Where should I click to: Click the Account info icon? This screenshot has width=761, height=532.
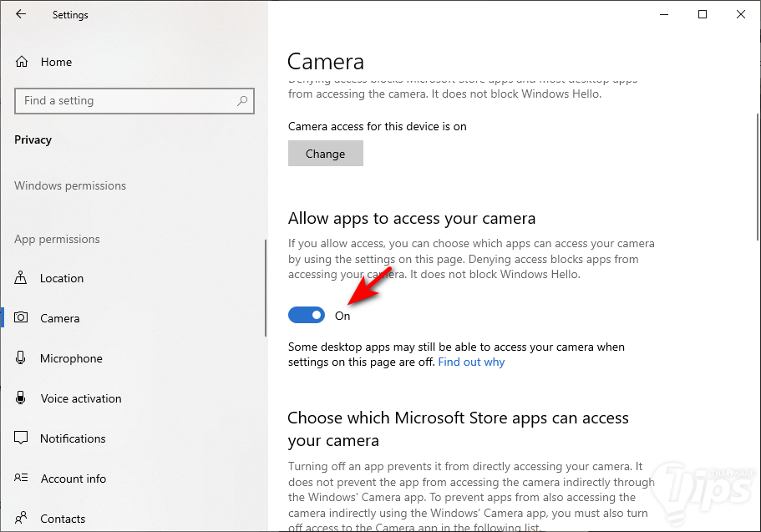[x=22, y=479]
